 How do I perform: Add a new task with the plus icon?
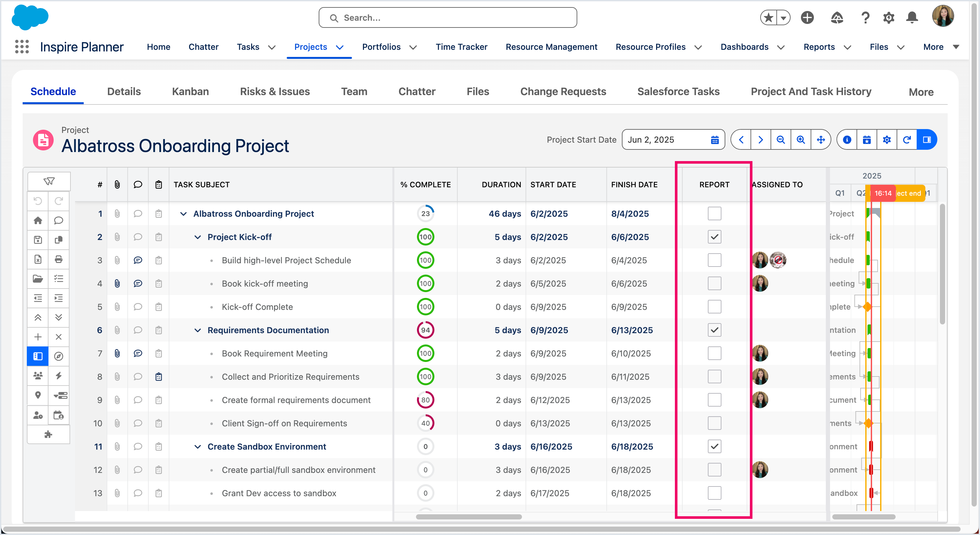click(38, 337)
